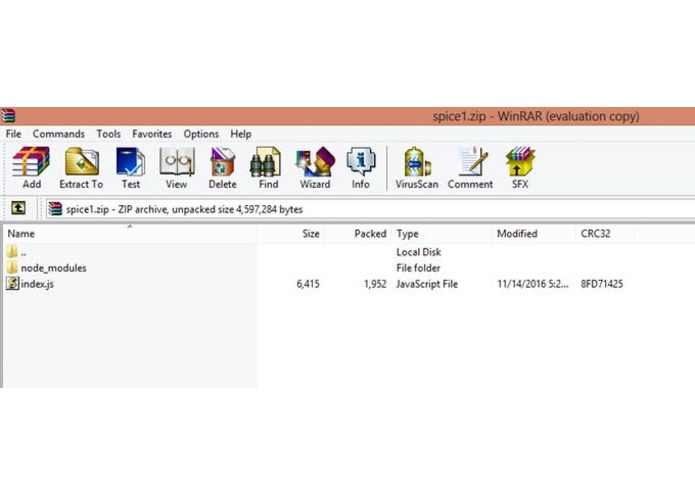Open the Help menu
This screenshot has width=695, height=494.
pos(241,134)
